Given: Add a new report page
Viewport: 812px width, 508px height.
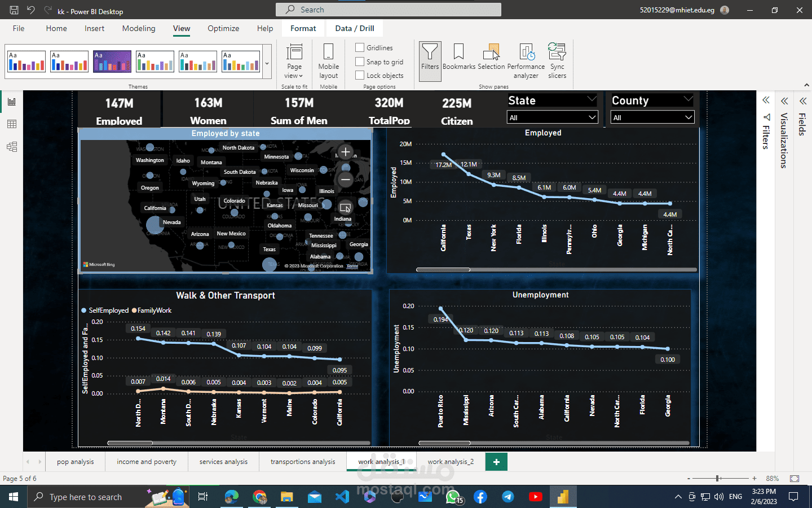Looking at the screenshot, I should pyautogui.click(x=496, y=462).
